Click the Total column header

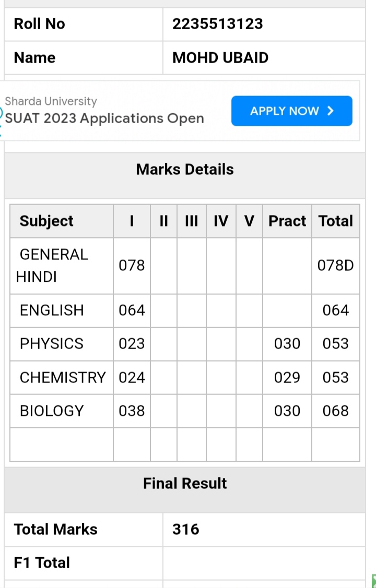pyautogui.click(x=335, y=221)
